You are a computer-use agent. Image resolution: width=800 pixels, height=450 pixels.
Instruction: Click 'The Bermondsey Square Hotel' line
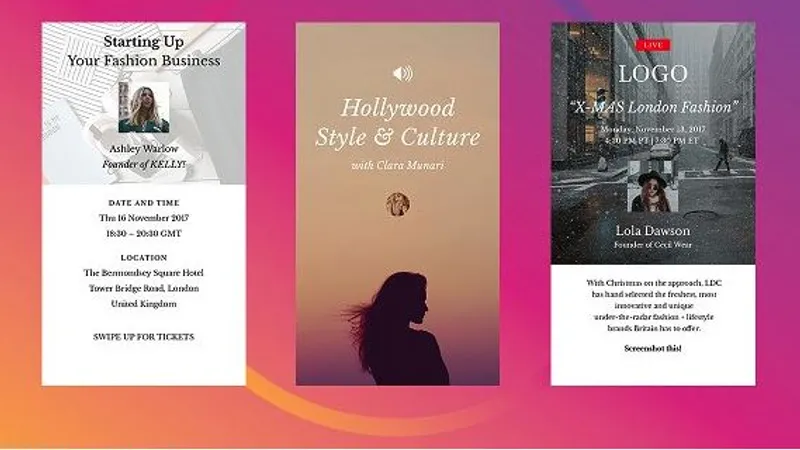[144, 273]
